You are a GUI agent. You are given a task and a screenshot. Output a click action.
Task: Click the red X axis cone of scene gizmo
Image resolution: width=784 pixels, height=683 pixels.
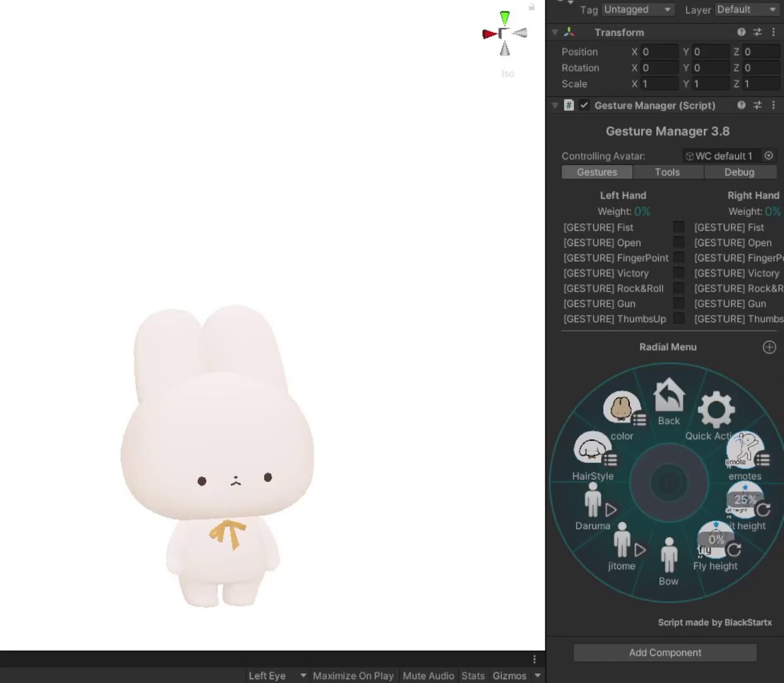click(x=489, y=34)
